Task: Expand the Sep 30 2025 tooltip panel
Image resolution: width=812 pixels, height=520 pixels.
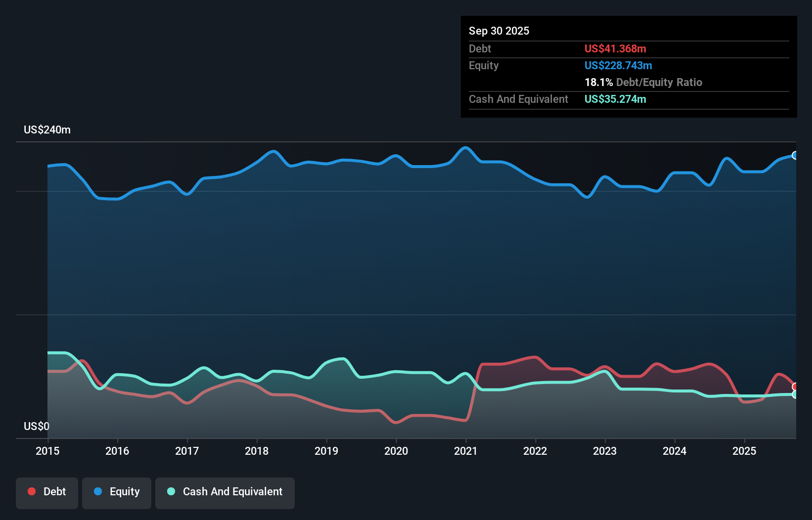Action: point(499,31)
